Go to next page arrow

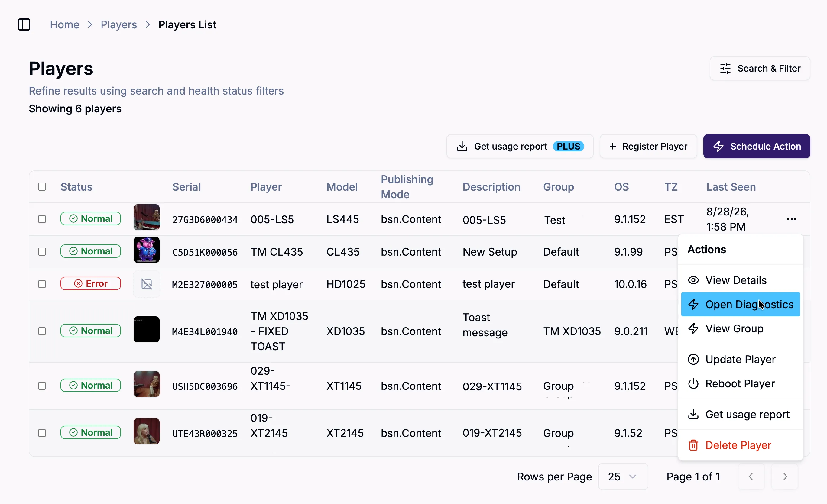click(x=785, y=477)
